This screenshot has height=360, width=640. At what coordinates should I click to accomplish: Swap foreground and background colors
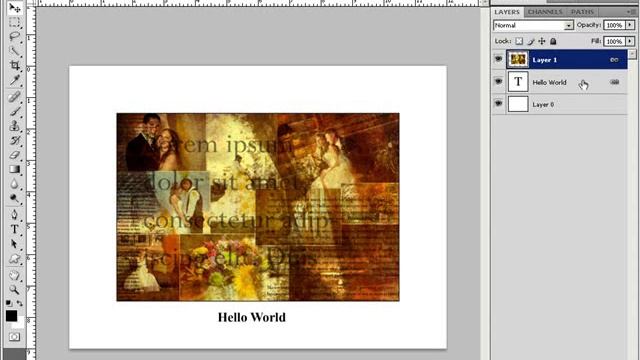(20, 303)
